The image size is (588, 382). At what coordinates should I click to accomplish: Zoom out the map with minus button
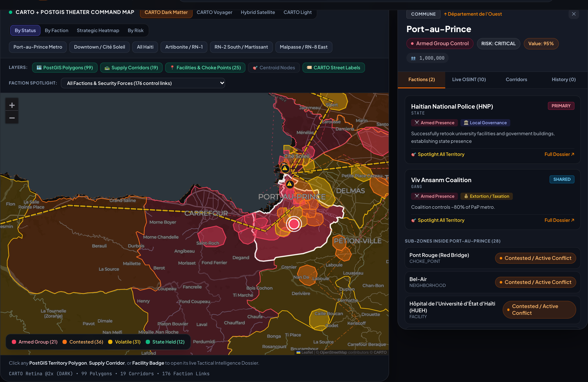(x=12, y=118)
